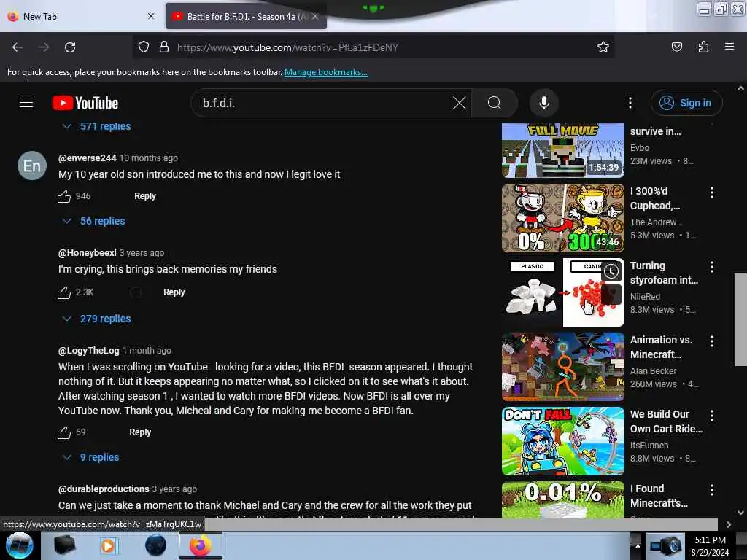
Task: Open Firefox from the taskbar
Action: coord(201,545)
